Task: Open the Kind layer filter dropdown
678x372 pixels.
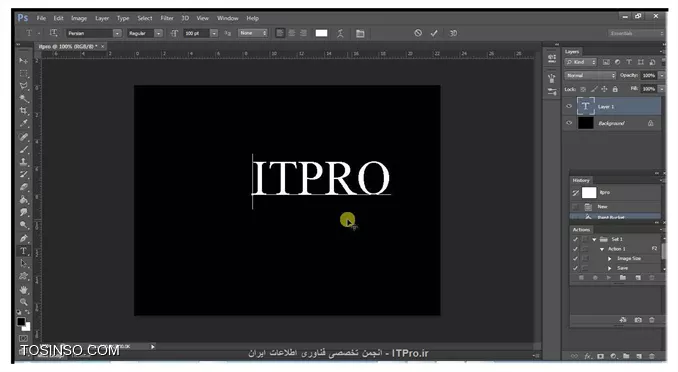Action: pyautogui.click(x=581, y=62)
